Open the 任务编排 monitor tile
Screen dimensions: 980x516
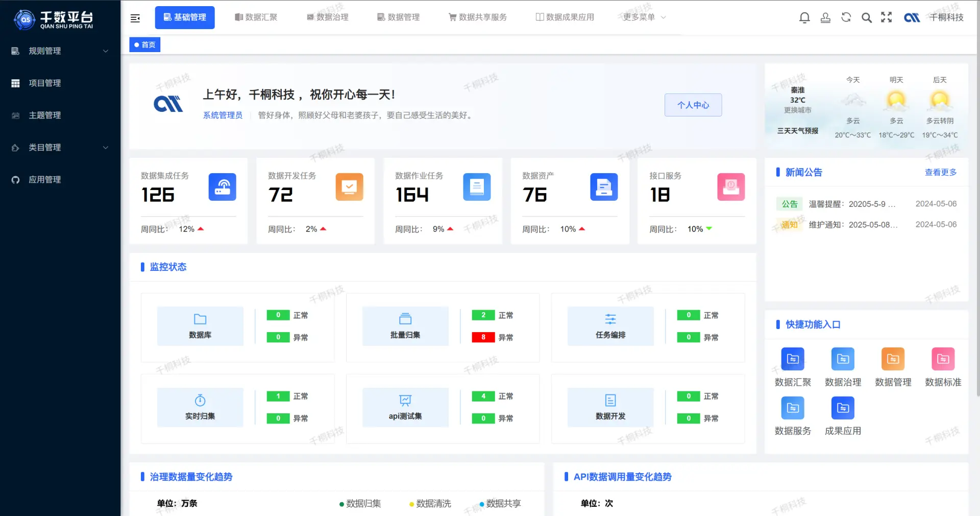click(610, 326)
